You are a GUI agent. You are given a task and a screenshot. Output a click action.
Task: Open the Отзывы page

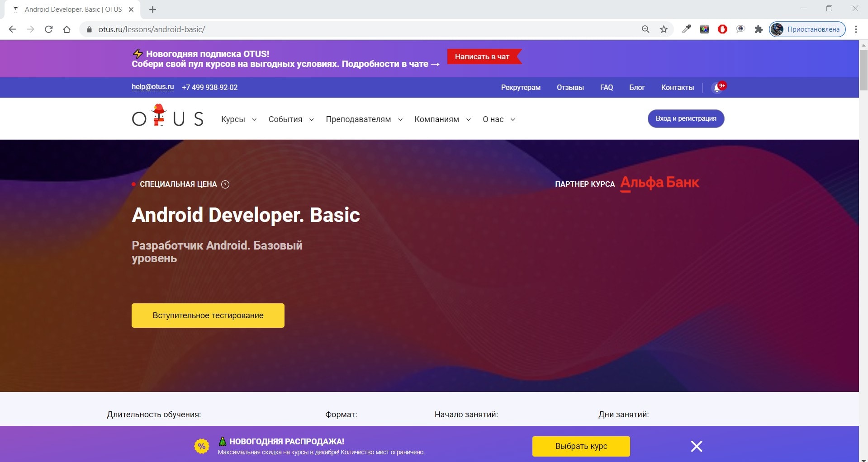click(x=570, y=87)
